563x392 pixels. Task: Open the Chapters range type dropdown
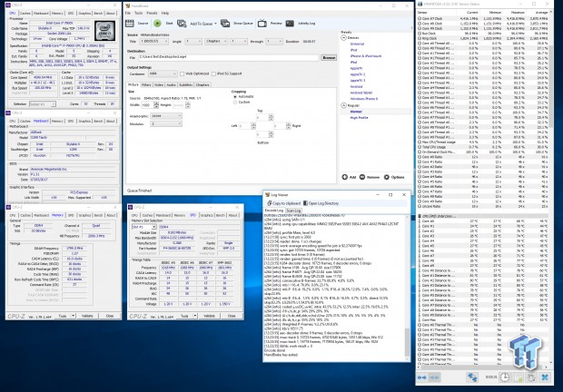point(216,42)
